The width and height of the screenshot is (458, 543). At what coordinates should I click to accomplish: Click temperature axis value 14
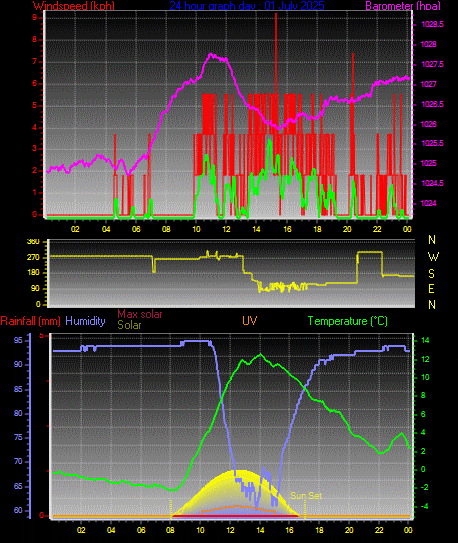pos(425,341)
